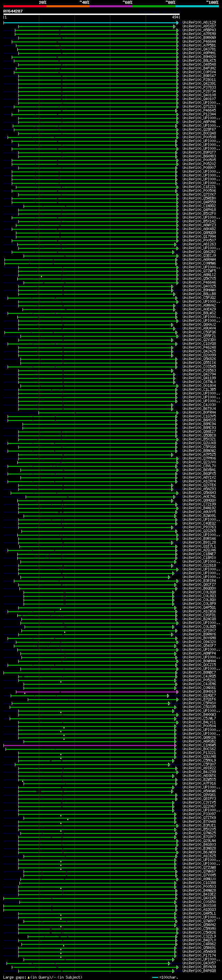
Task: Click the UniRef100_A9NUJ0 hit label
Action: (x=199, y=879)
